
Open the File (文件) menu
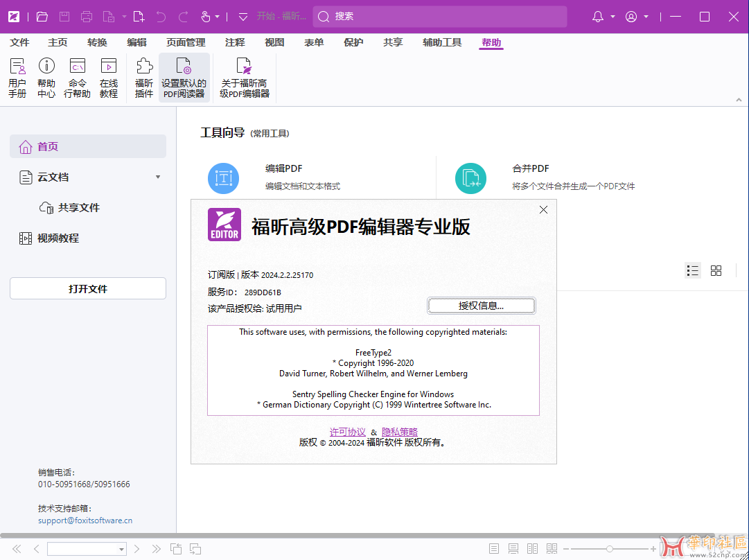pyautogui.click(x=19, y=42)
